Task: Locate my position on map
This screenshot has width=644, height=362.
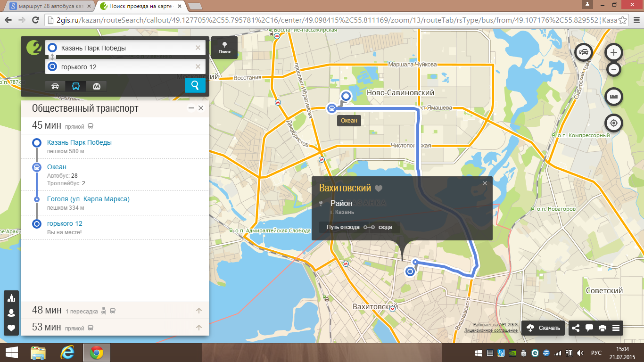Action: click(x=613, y=123)
